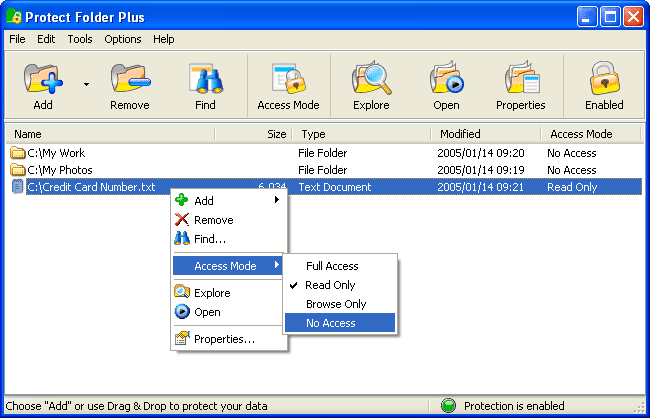This screenshot has width=650, height=418.
Task: Click the Protect Folder Plus title bar icon
Action: (14, 17)
